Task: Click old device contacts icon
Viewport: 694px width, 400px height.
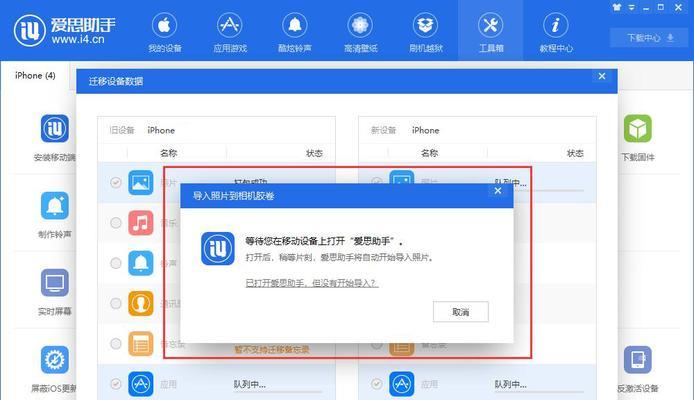Action: point(141,304)
